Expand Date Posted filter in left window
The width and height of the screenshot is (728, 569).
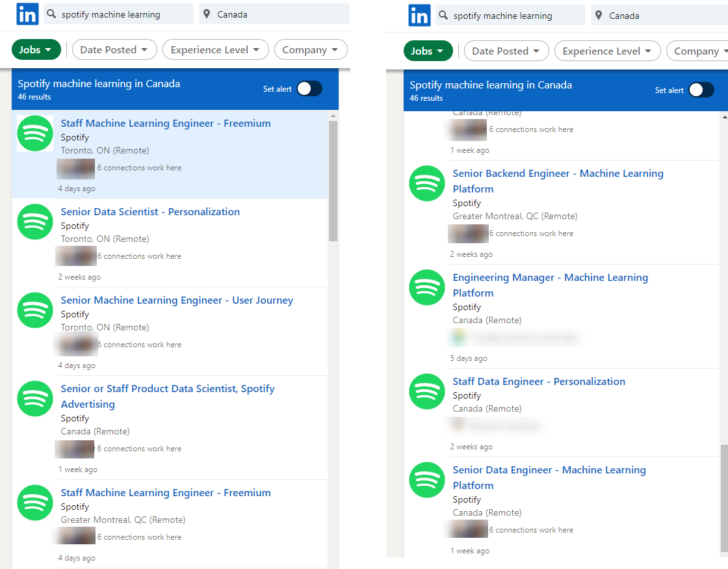point(114,49)
